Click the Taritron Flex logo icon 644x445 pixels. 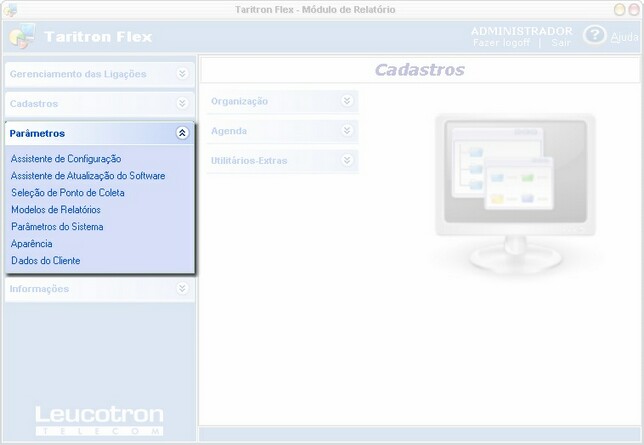pos(22,36)
